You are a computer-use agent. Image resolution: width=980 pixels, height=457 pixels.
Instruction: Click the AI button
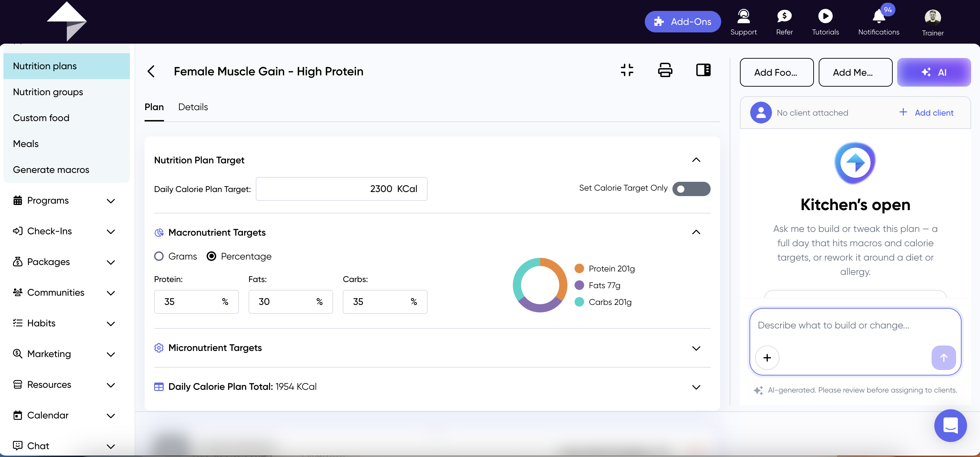point(933,72)
